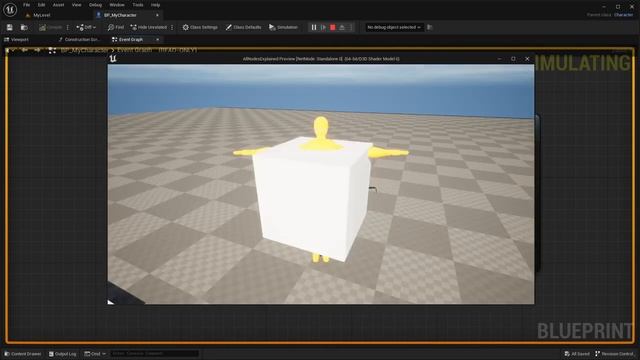Open the debug object selector dropdown
Image resolution: width=640 pixels, height=360 pixels.
pos(394,27)
